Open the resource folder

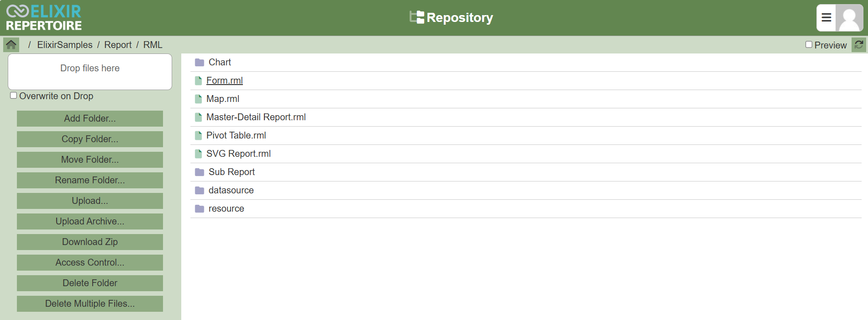point(226,208)
